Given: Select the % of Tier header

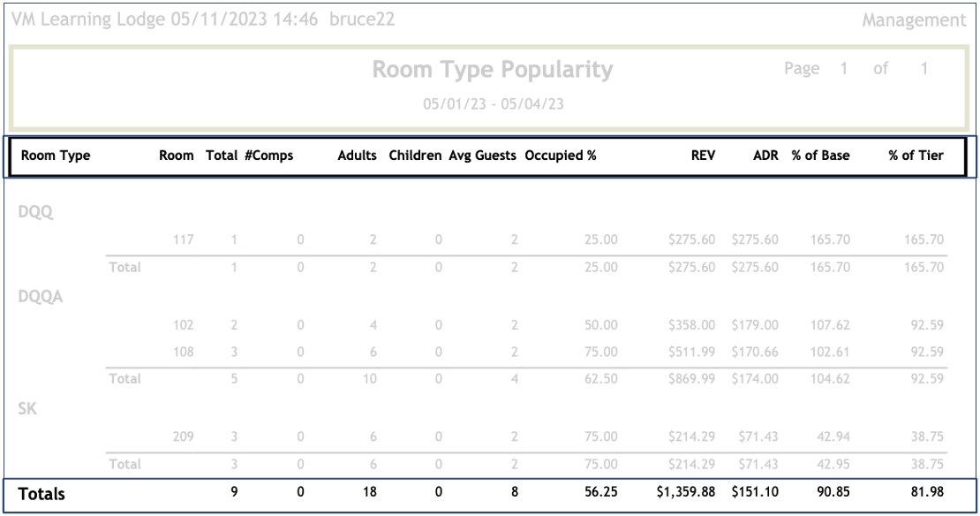Looking at the screenshot, I should 916,156.
